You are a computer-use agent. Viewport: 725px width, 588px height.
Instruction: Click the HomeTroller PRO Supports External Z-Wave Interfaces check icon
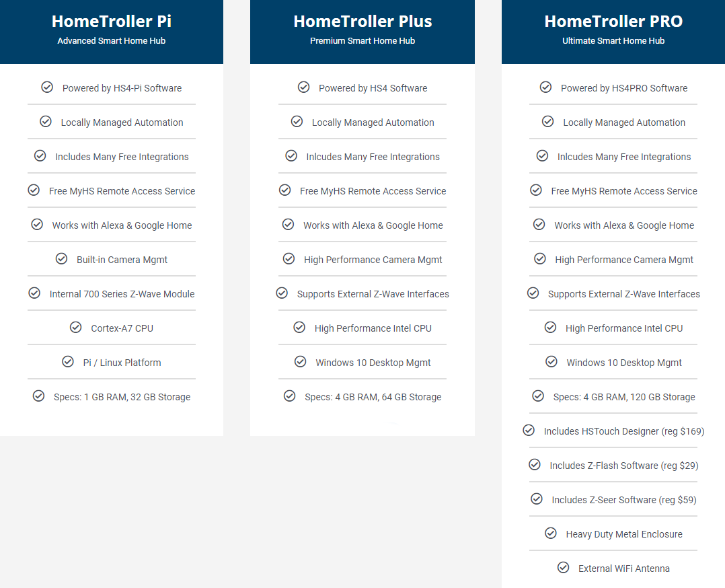533,293
